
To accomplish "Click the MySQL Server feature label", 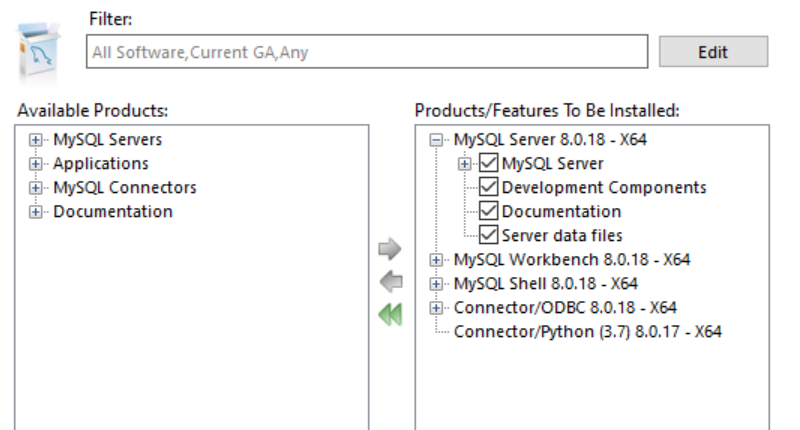I will click(553, 163).
